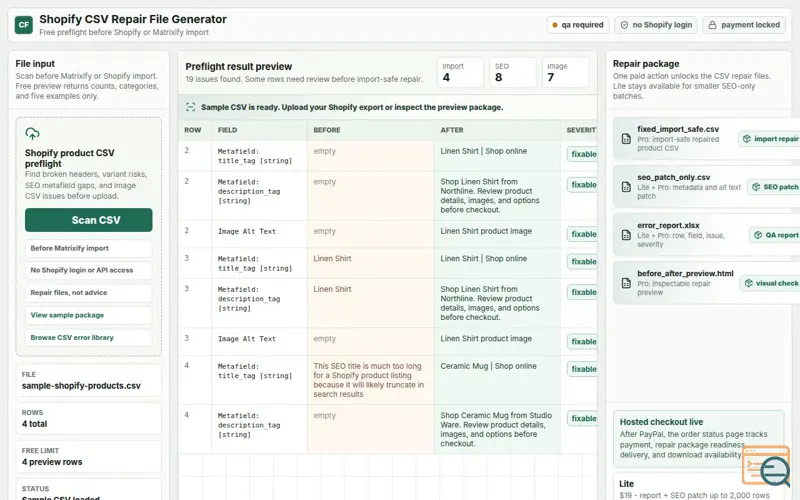This screenshot has width=800, height=500.
Task: Select the Lite $19 plan card
Action: 698,488
